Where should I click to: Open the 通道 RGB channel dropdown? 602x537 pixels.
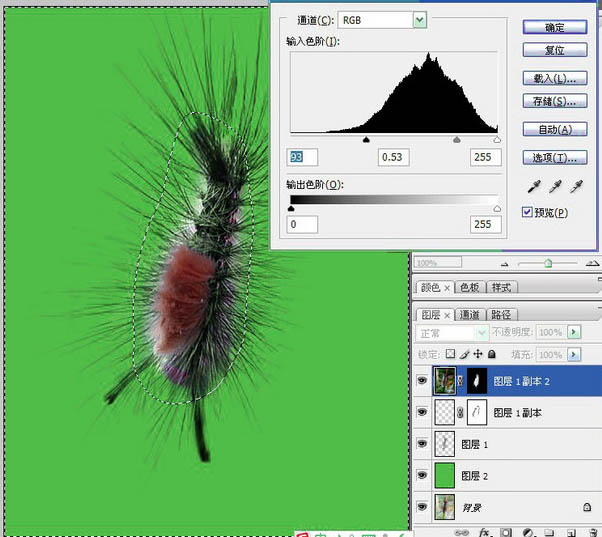click(x=420, y=20)
